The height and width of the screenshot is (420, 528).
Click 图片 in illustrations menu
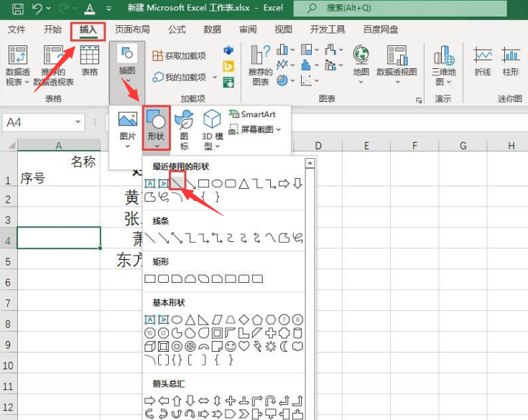(128, 130)
